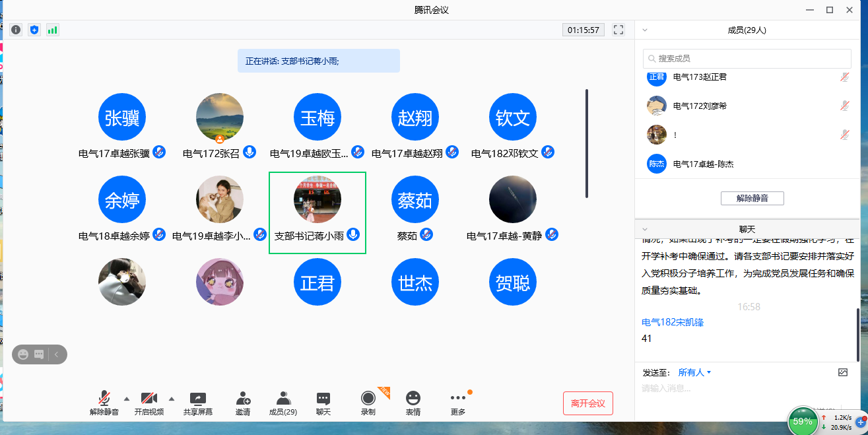The height and width of the screenshot is (435, 868).
Task: Click the send image icon in chat
Action: pyautogui.click(x=842, y=372)
